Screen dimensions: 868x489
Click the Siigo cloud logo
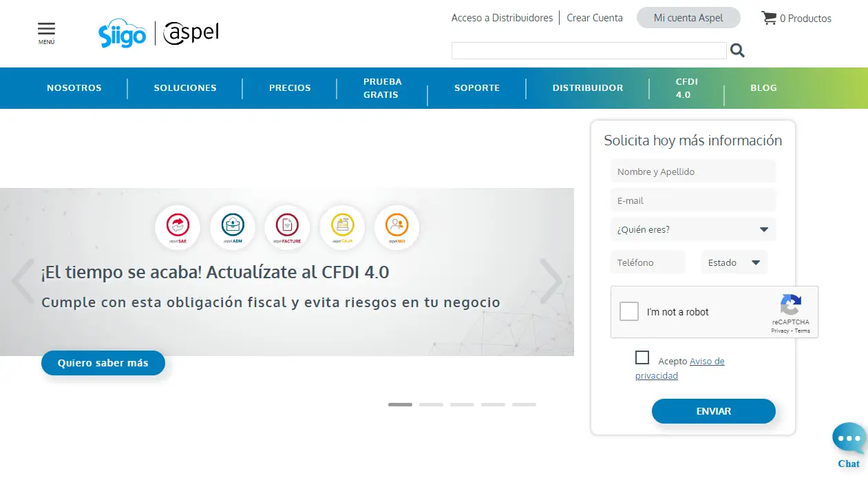click(x=123, y=33)
